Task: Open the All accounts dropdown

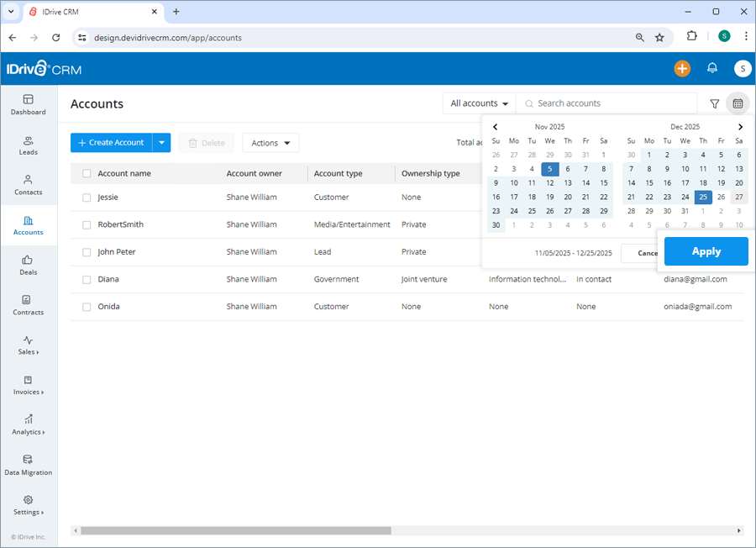Action: pyautogui.click(x=478, y=103)
